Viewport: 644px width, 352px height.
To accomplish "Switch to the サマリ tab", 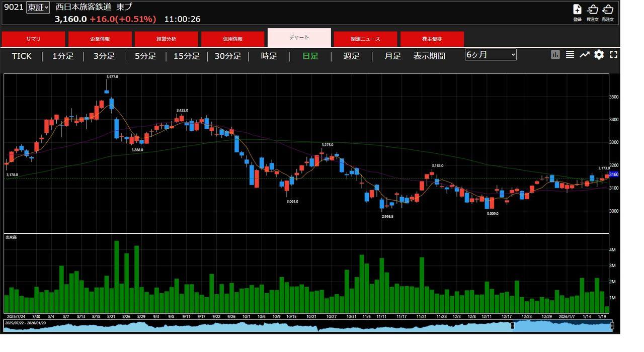I will click(34, 39).
